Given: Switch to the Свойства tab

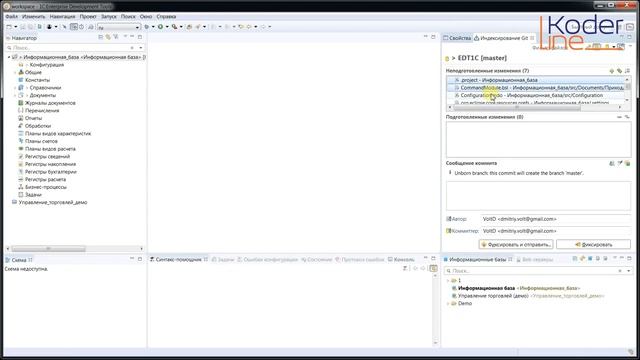Looking at the screenshot, I should 457,38.
